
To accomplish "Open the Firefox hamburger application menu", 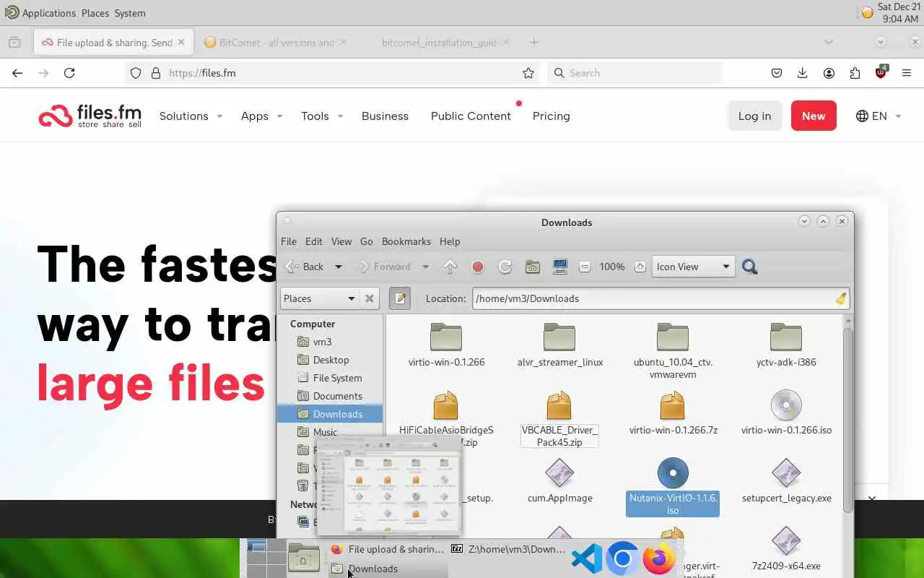I will click(907, 73).
